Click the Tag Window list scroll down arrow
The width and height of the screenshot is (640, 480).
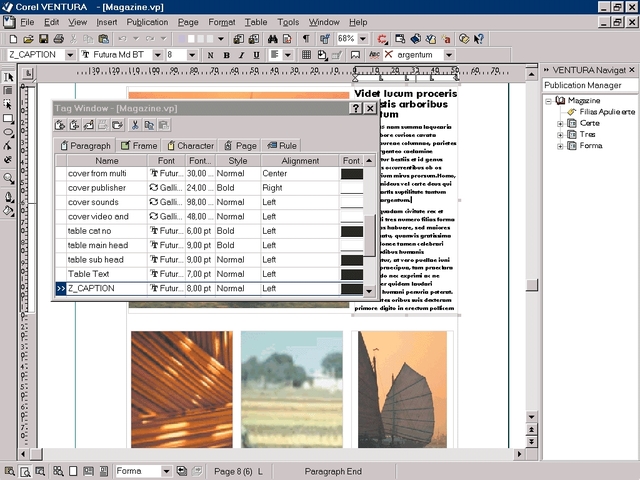pyautogui.click(x=369, y=291)
